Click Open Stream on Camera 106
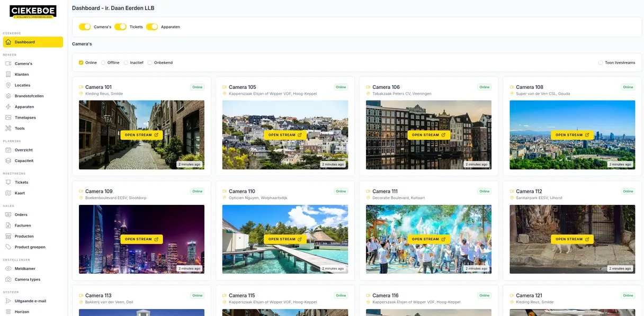The height and width of the screenshot is (316, 644). (x=428, y=135)
